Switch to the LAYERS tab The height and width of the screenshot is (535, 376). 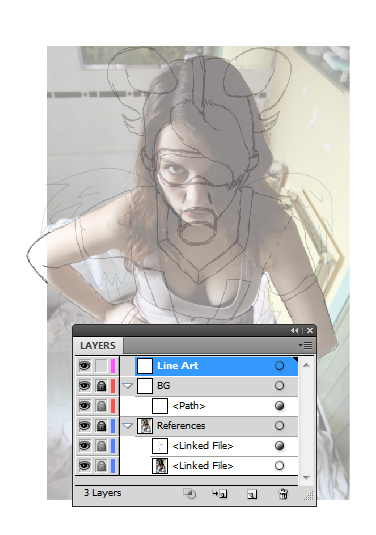tap(98, 346)
